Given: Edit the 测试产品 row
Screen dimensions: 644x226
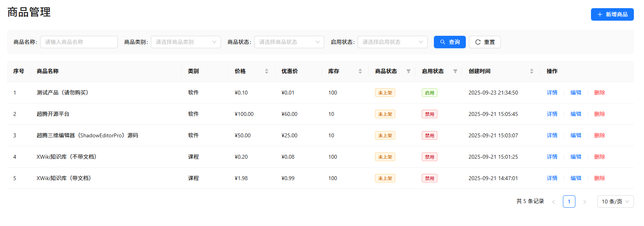Looking at the screenshot, I should 576,93.
